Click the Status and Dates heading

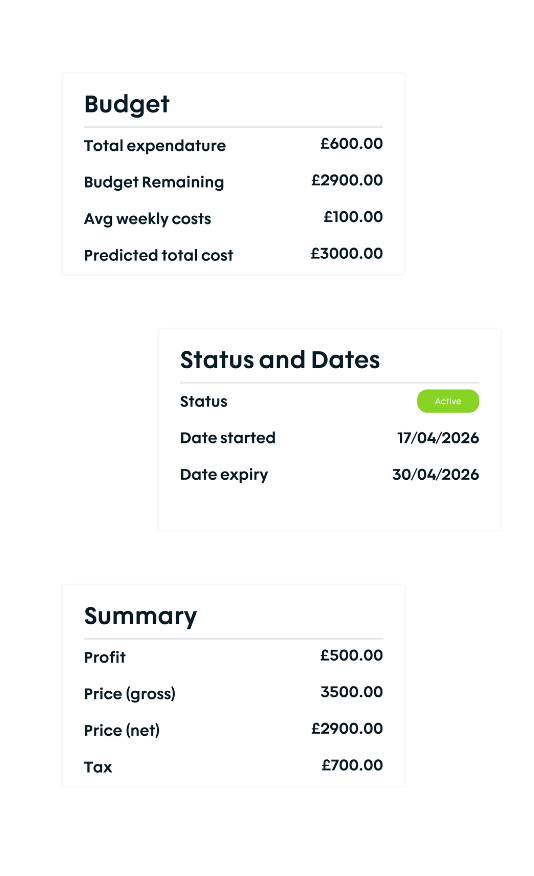tap(279, 360)
